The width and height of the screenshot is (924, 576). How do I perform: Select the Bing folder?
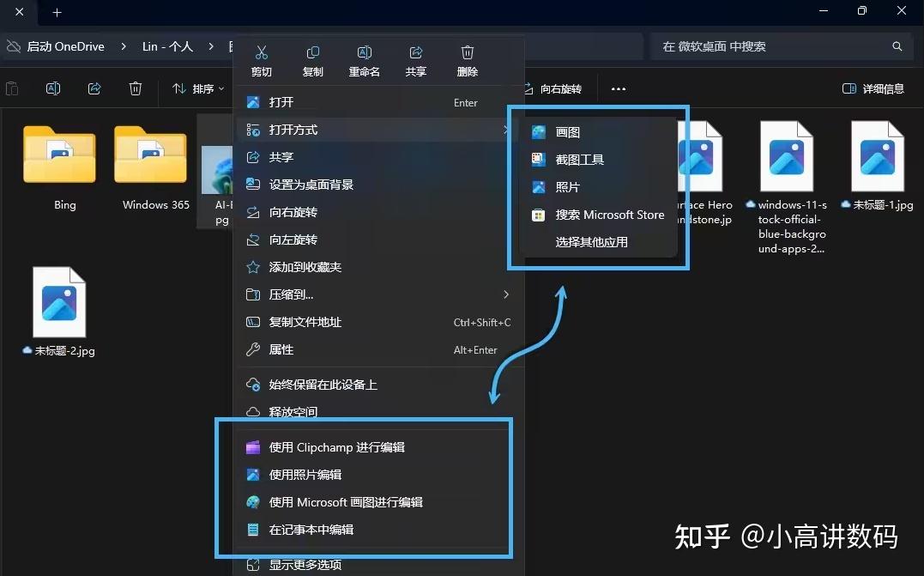[x=59, y=168]
